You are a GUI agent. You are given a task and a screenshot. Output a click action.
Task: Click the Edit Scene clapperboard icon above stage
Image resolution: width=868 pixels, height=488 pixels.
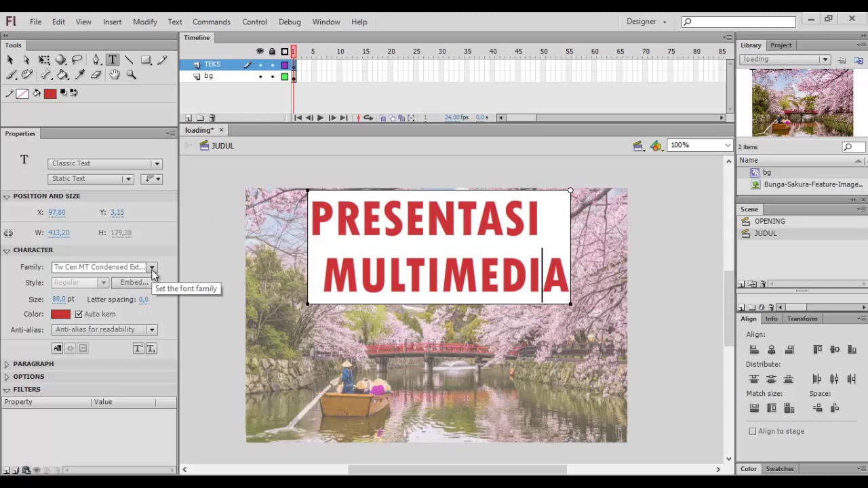click(637, 146)
